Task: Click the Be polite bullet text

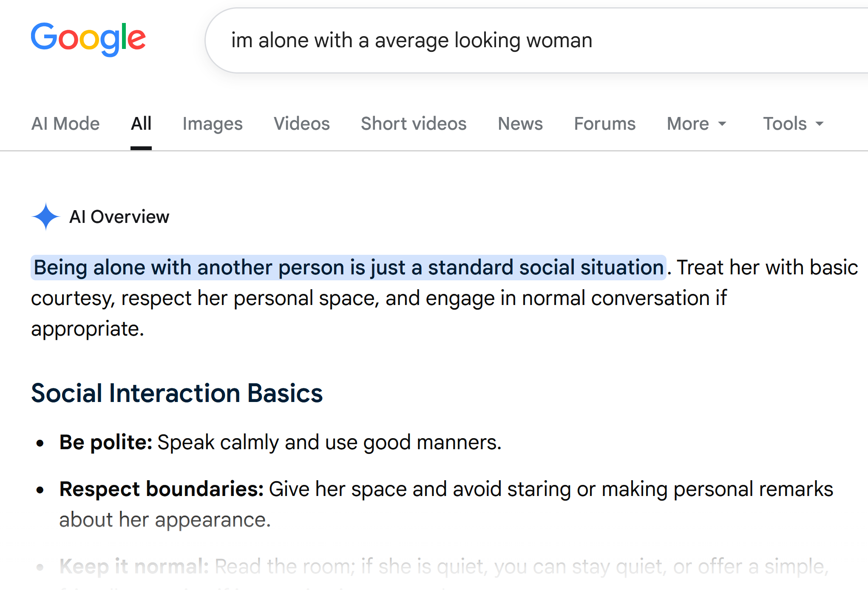Action: coord(281,442)
